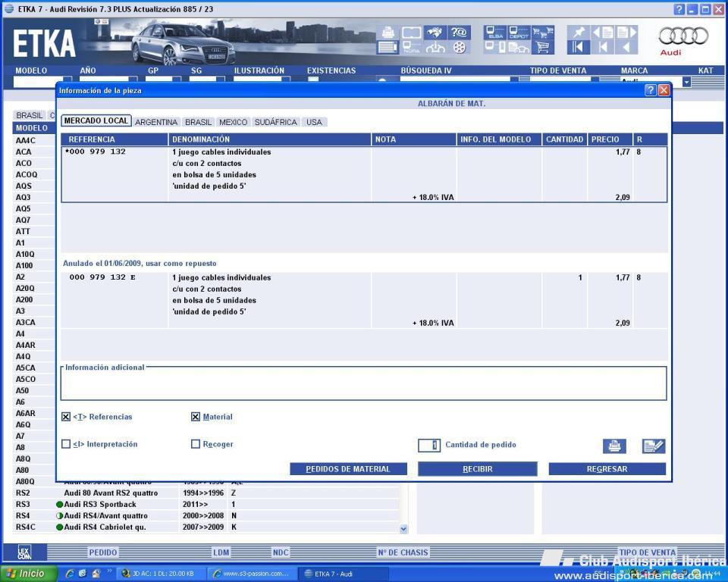
Task: Click the PRECIO column header
Action: pyautogui.click(x=610, y=139)
